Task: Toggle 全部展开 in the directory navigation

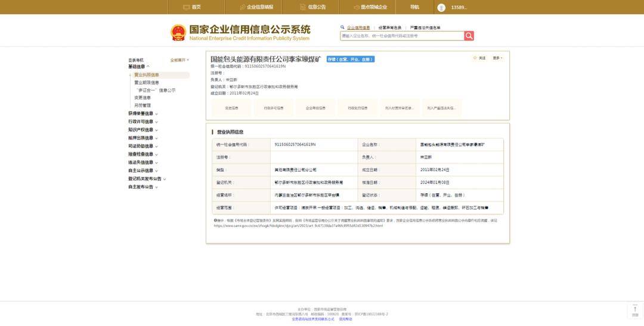Action: (x=179, y=60)
